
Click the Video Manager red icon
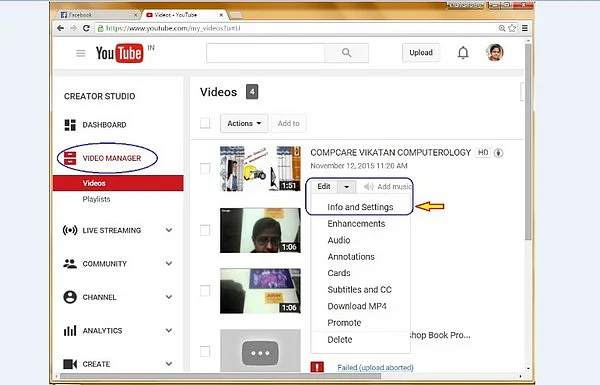(x=70, y=158)
